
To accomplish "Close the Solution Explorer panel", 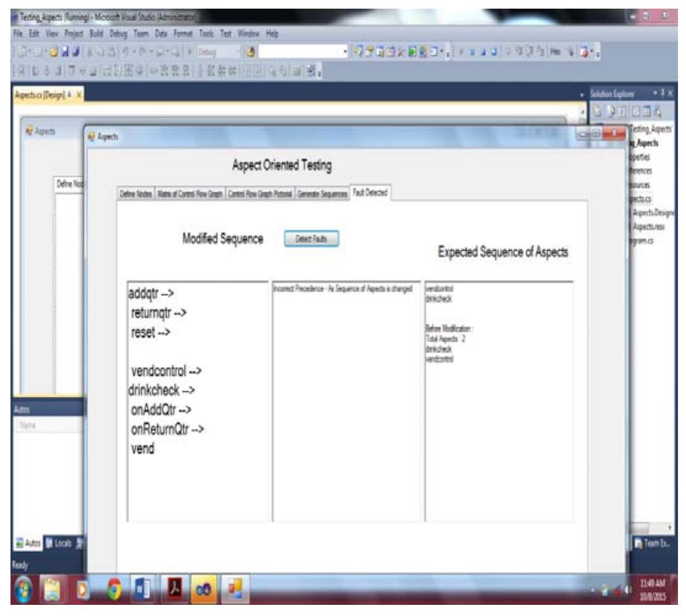I will 670,93.
